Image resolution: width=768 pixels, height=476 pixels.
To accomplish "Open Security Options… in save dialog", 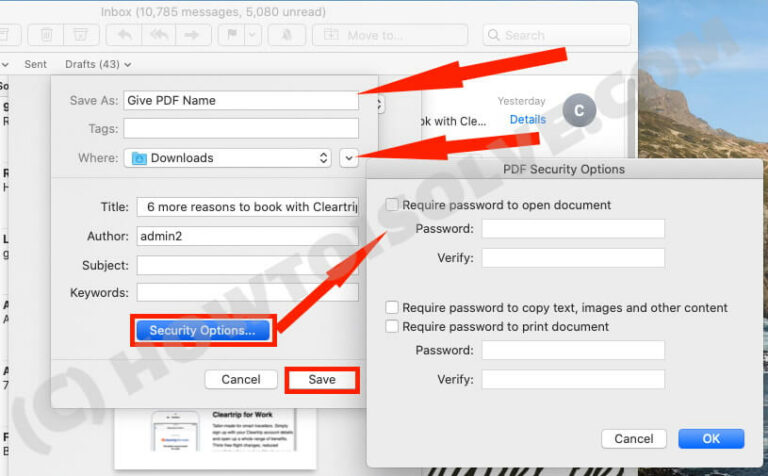I will (203, 331).
